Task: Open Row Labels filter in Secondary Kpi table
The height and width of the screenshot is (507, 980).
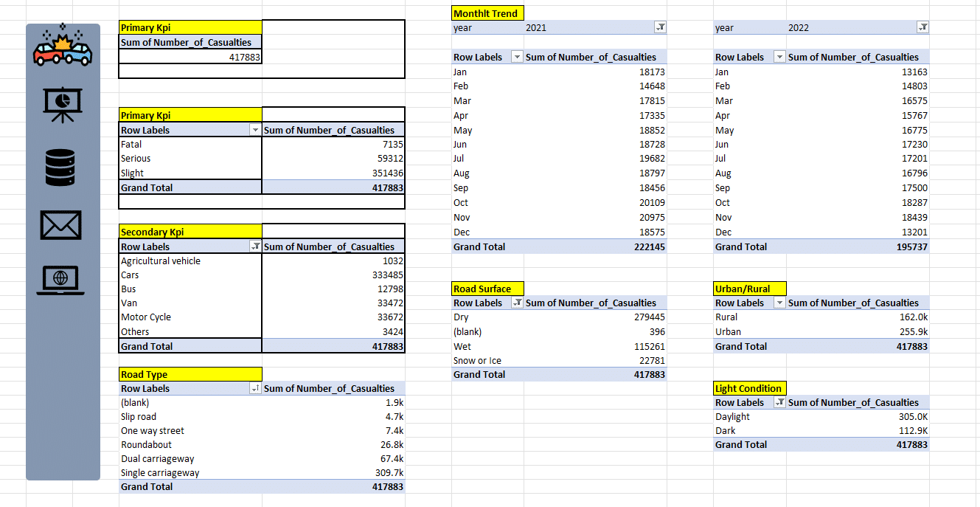Action: (x=255, y=246)
